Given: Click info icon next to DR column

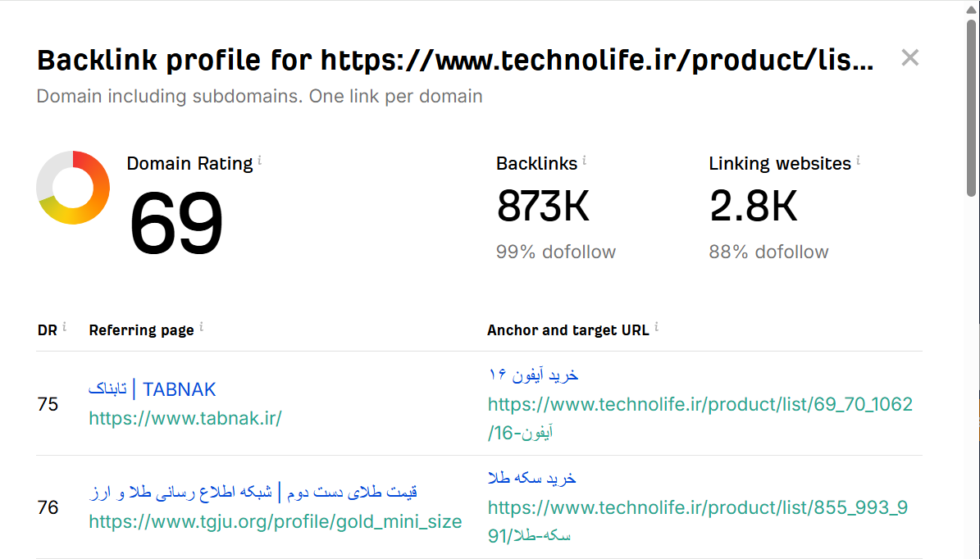Looking at the screenshot, I should point(64,328).
